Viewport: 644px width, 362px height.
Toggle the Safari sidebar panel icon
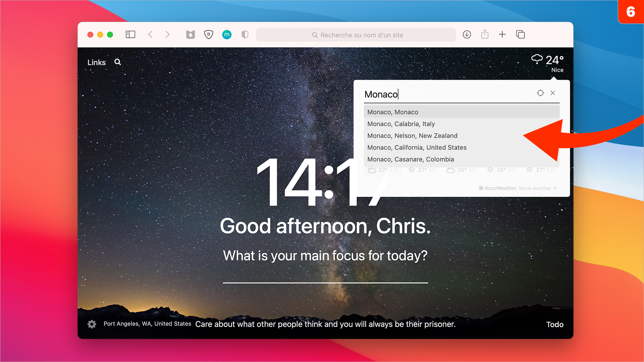(130, 35)
